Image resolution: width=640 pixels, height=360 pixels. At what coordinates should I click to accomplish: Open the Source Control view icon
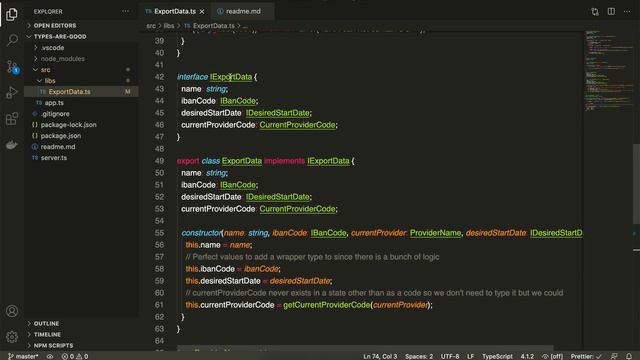coord(12,67)
